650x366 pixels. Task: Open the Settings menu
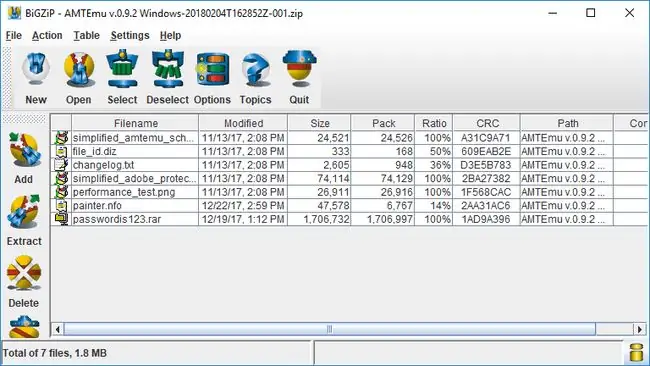[130, 36]
